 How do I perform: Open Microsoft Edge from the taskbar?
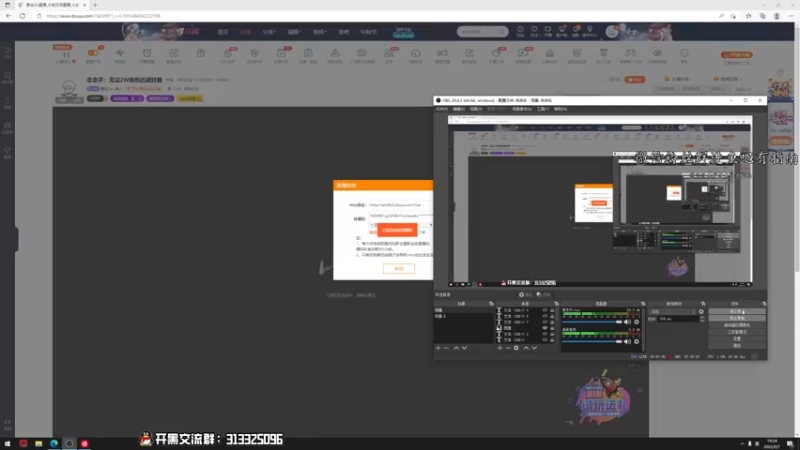pyautogui.click(x=54, y=444)
